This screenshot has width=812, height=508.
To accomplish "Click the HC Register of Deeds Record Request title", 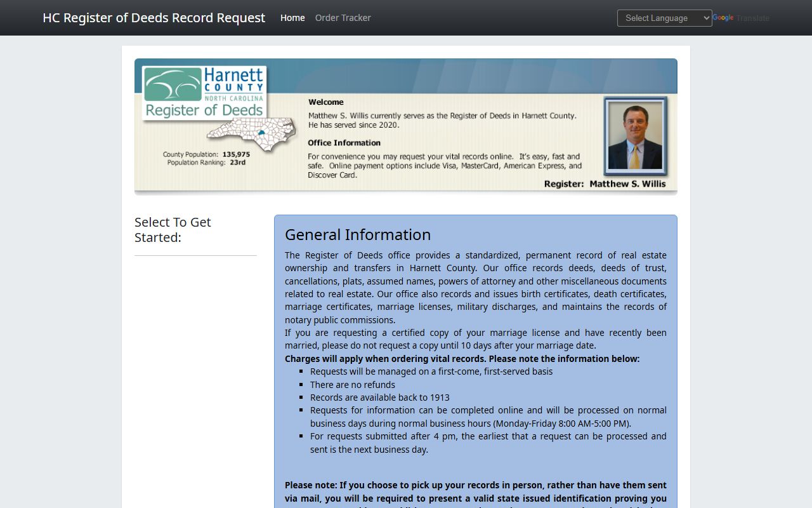I will click(x=154, y=18).
